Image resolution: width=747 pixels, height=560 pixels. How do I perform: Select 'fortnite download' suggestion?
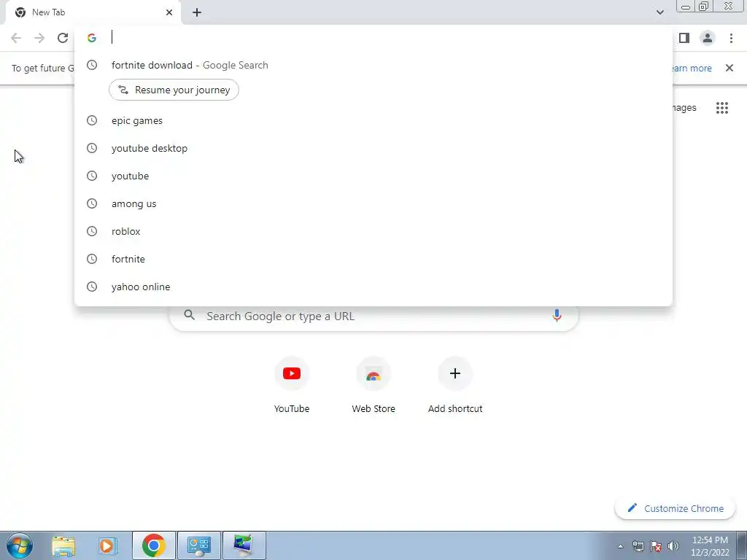tap(373, 65)
